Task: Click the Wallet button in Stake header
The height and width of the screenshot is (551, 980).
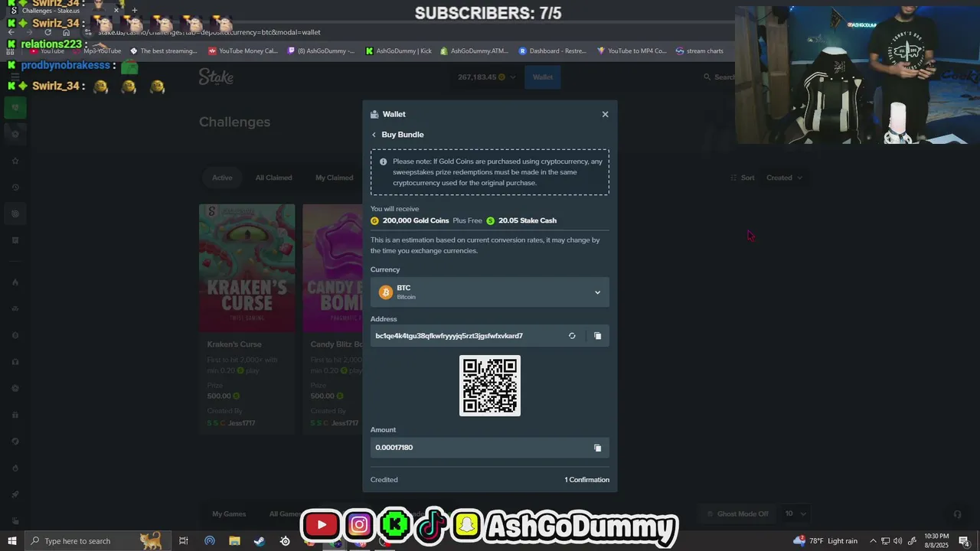Action: point(543,77)
